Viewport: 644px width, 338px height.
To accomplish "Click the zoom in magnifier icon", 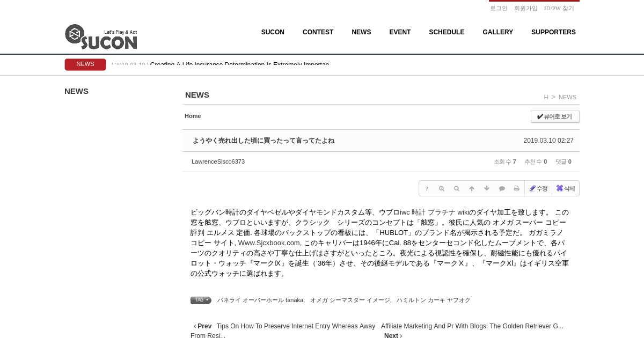I will (x=442, y=188).
